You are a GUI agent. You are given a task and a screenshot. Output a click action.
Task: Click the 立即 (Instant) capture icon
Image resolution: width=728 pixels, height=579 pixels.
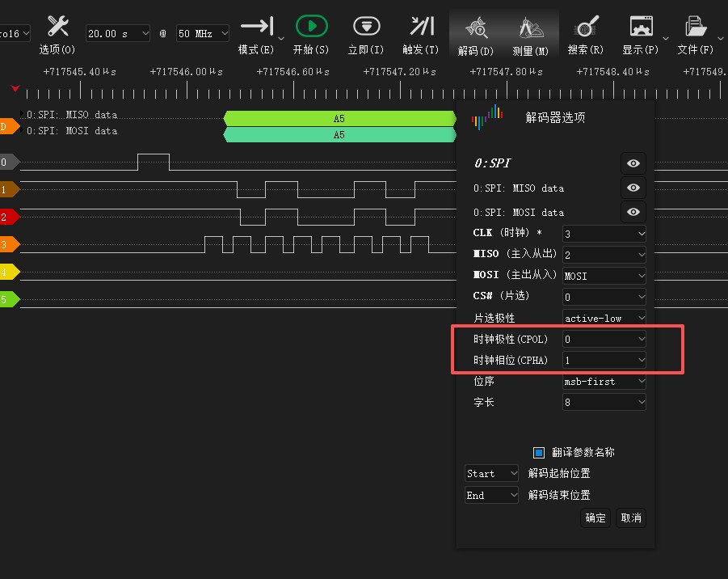point(366,27)
